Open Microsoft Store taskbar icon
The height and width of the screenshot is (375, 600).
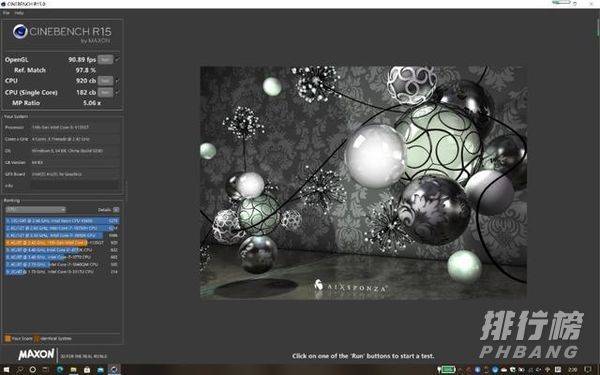87,370
